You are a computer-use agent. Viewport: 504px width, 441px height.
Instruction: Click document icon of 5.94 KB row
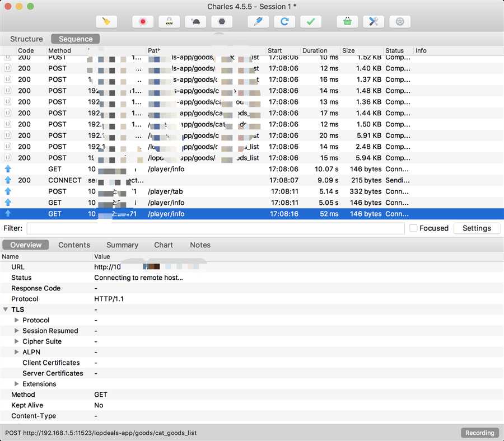pyautogui.click(x=8, y=158)
